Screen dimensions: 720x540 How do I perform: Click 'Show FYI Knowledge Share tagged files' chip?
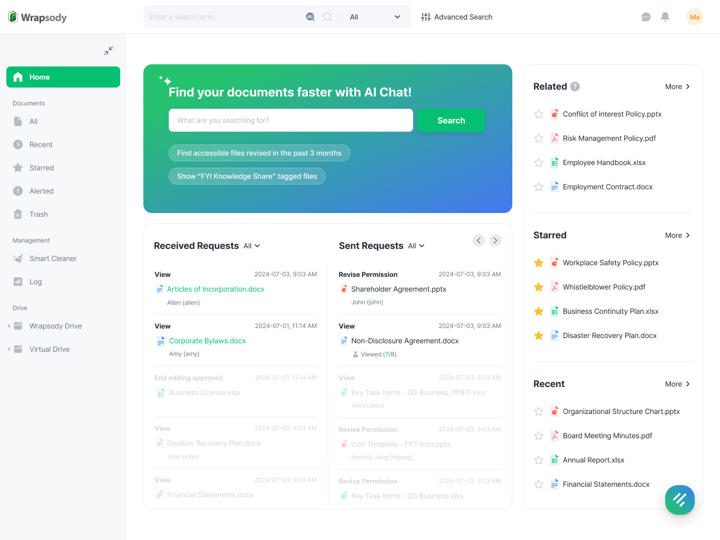click(x=247, y=176)
